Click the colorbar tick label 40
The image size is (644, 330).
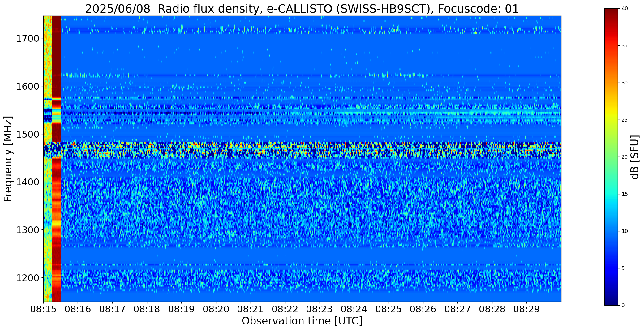coord(625,9)
